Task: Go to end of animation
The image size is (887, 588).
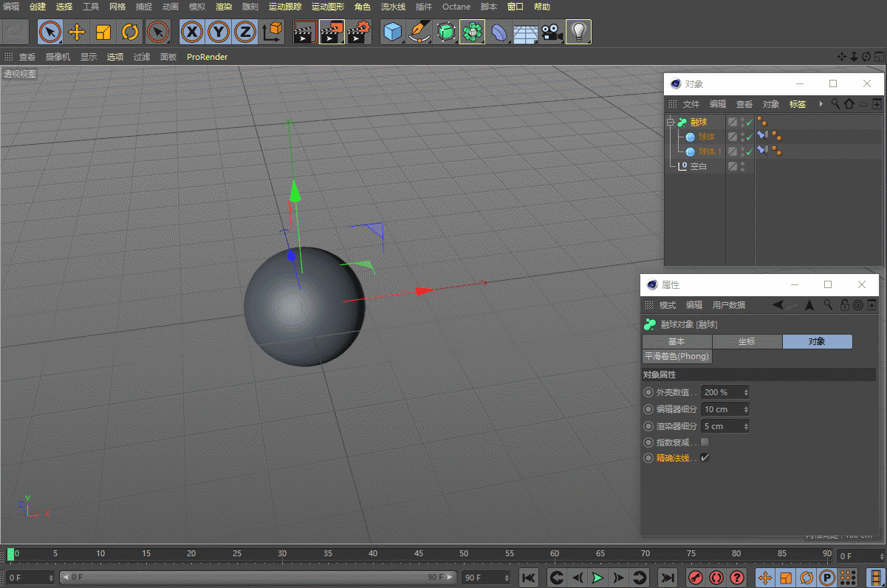Action: click(667, 578)
